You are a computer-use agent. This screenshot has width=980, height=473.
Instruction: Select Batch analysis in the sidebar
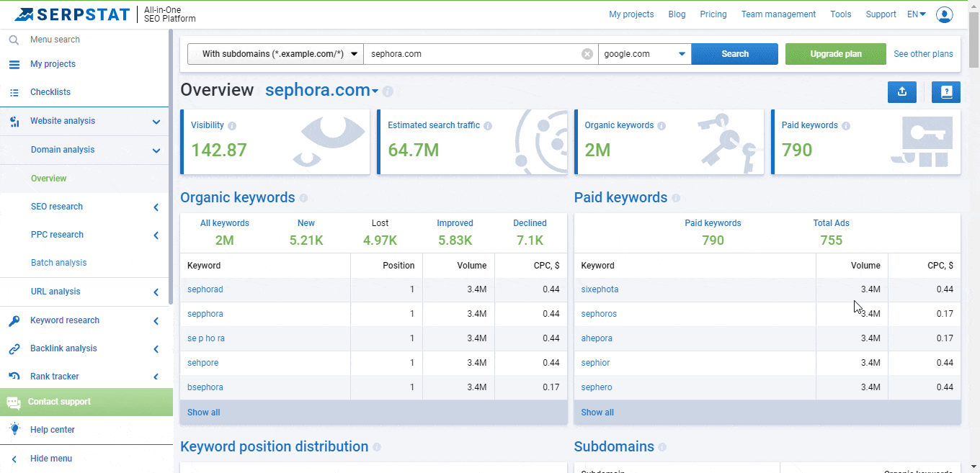coord(58,263)
